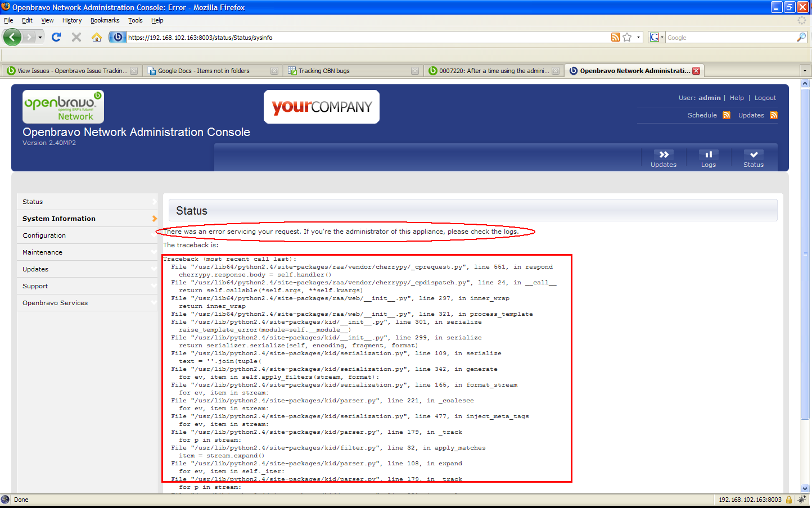Switch to the 0007220 issue tab
The width and height of the screenshot is (812, 508).
(x=494, y=71)
